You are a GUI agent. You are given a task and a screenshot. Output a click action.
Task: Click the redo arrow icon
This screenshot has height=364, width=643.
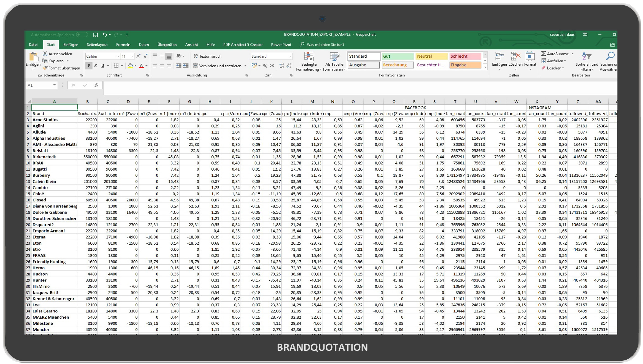coord(116,35)
